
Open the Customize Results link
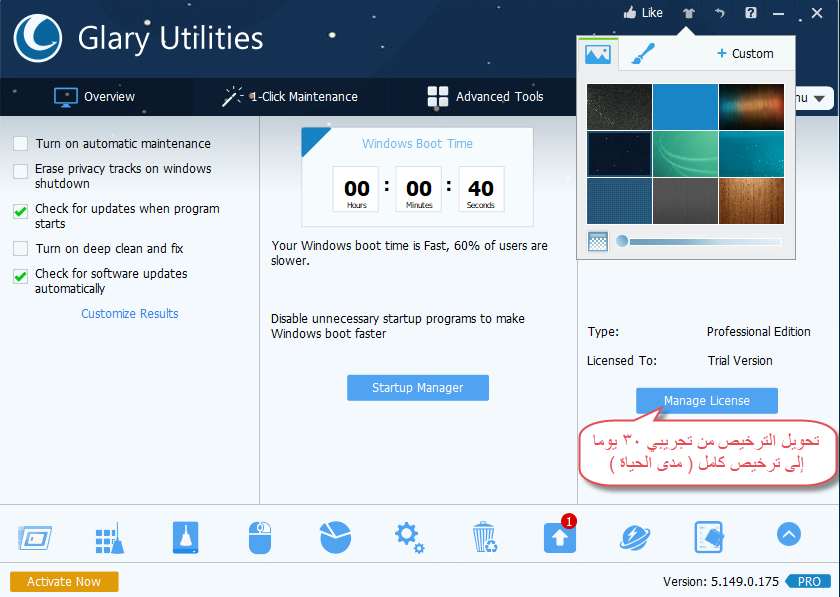130,314
